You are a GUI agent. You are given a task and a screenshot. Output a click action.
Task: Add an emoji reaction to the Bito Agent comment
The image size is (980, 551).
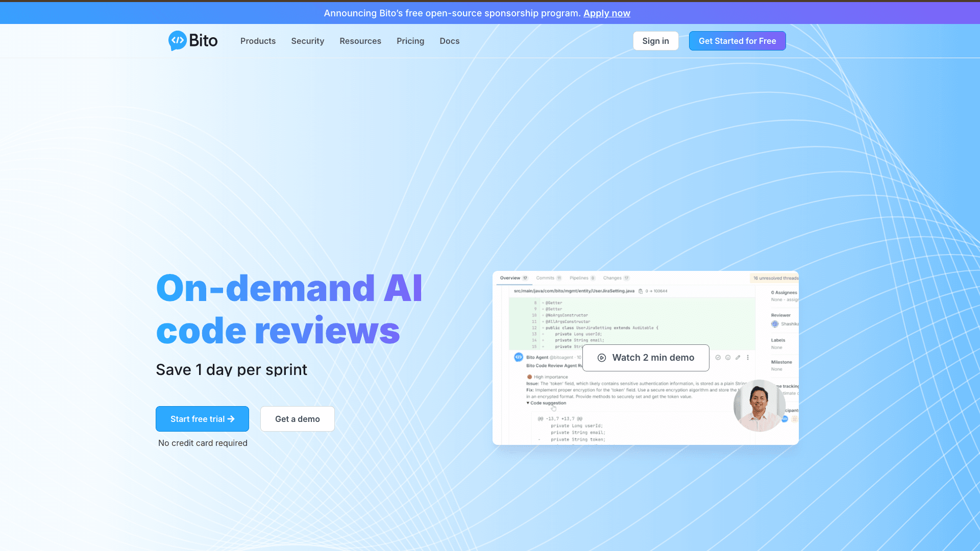(727, 357)
